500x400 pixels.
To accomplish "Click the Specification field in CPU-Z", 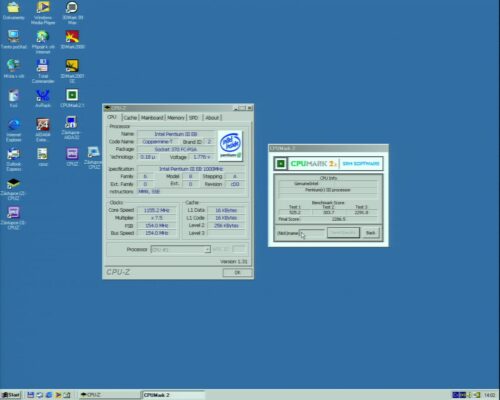I will [x=191, y=169].
